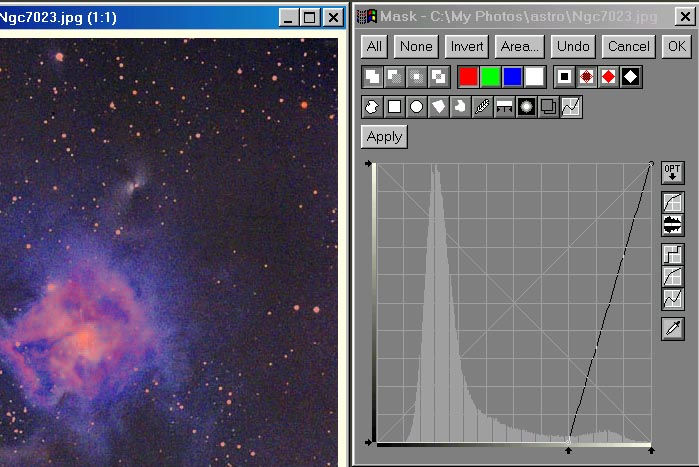Toggle the active brightness curve mask mode
The width and height of the screenshot is (699, 467).
click(x=571, y=107)
